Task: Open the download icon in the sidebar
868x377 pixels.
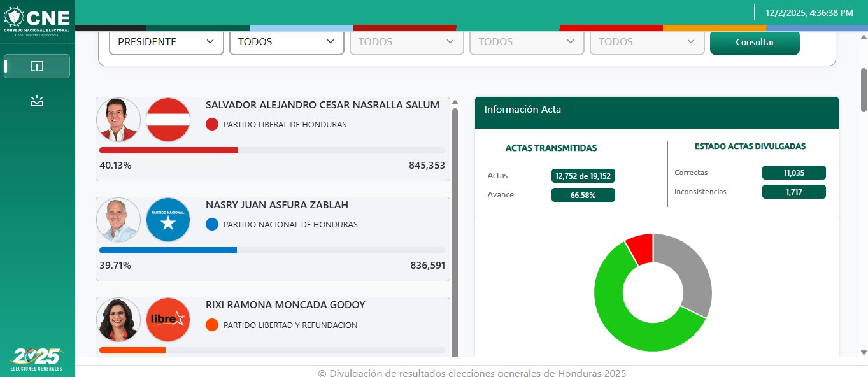Action: 37,101
